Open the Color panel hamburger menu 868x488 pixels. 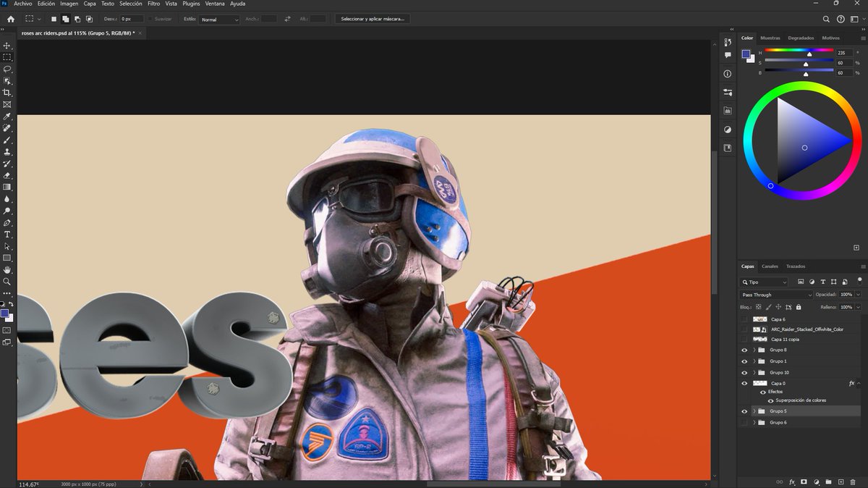[x=863, y=38]
